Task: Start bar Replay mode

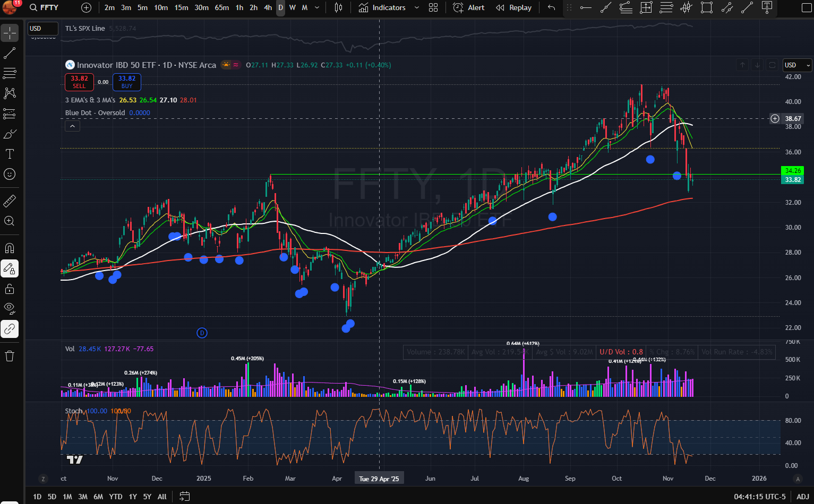Action: (513, 7)
